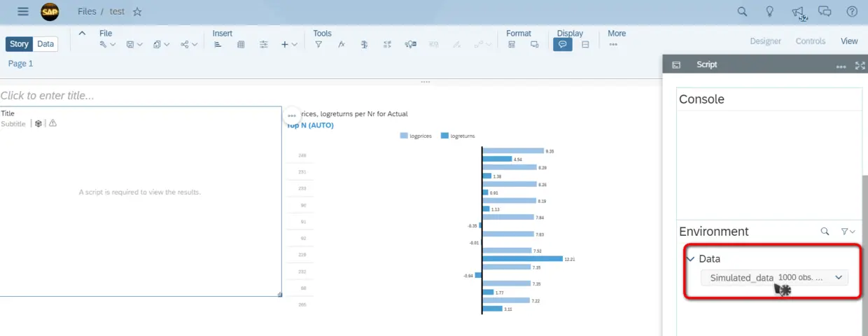Image resolution: width=868 pixels, height=336 pixels.
Task: Open the help question mark icon
Action: [852, 11]
